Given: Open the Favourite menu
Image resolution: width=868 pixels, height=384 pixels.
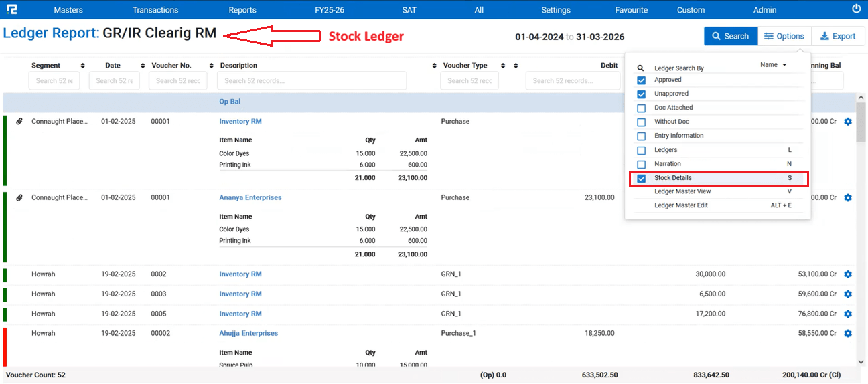Looking at the screenshot, I should (x=632, y=10).
